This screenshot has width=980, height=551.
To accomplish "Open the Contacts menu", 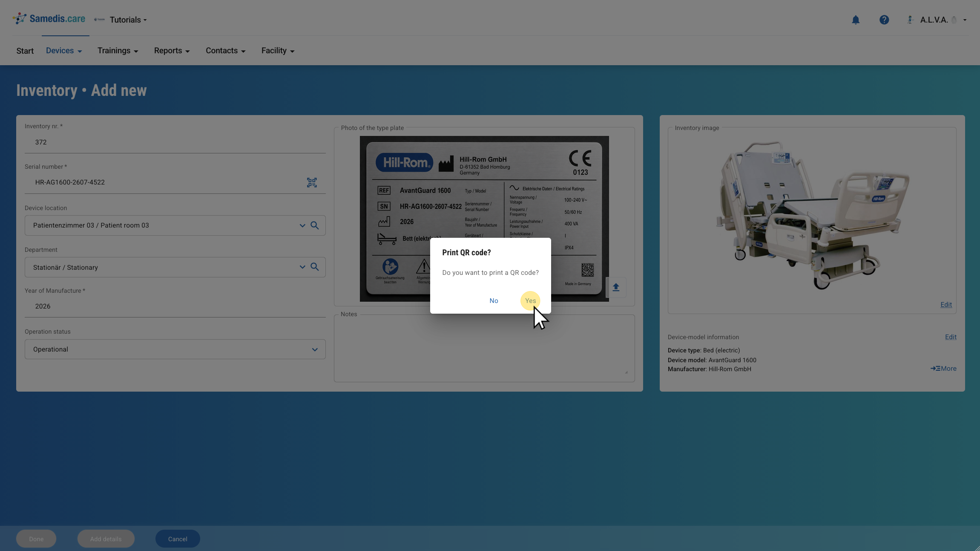I will pyautogui.click(x=226, y=51).
